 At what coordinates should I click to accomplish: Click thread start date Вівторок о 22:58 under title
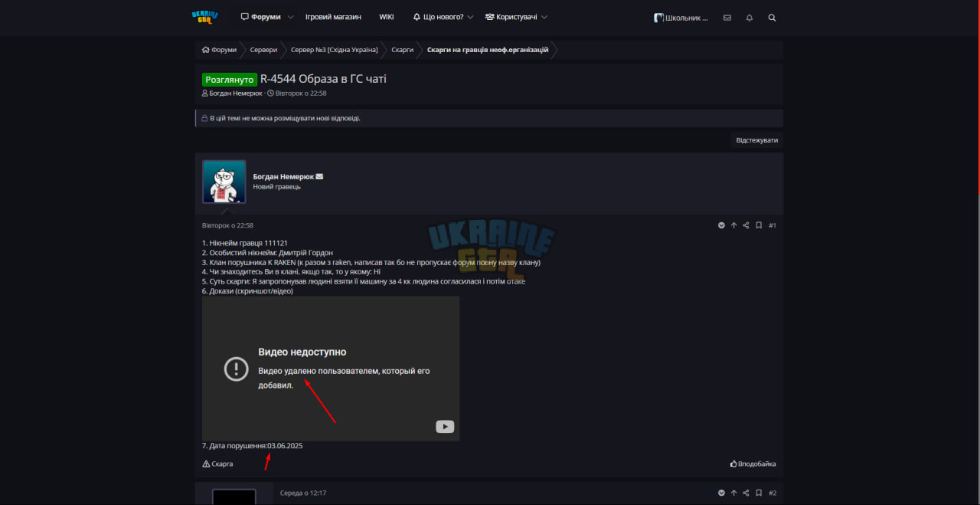(301, 93)
